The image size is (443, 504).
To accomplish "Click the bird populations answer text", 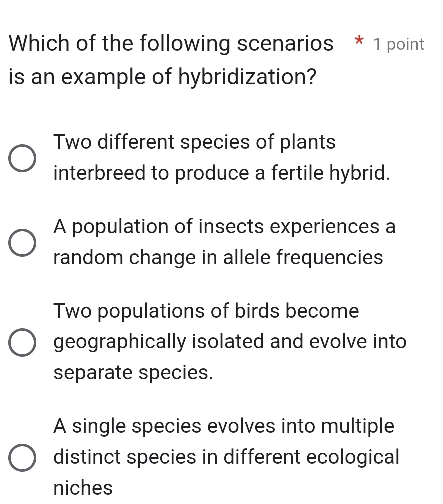I will tap(230, 342).
